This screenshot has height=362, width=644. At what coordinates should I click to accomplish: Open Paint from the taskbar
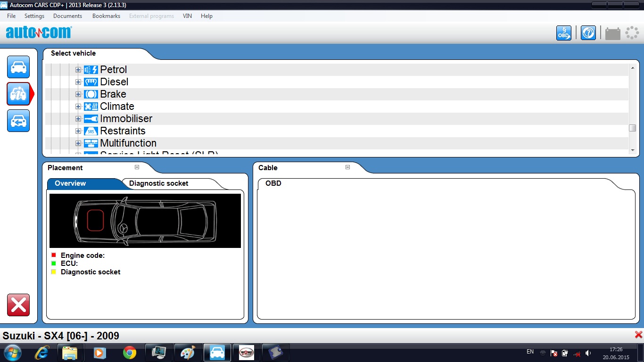tap(188, 353)
